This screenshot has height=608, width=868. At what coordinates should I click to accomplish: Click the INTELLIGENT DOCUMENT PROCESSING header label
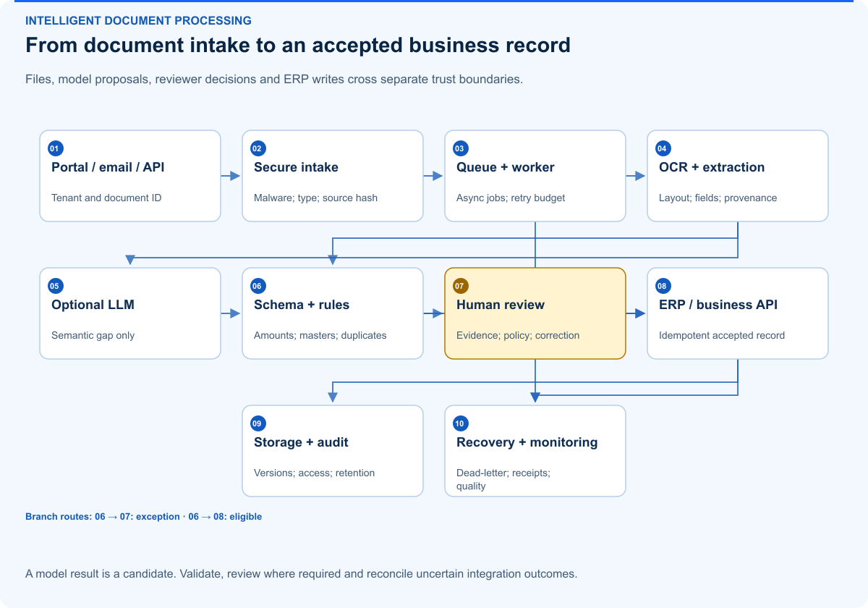pyautogui.click(x=139, y=20)
